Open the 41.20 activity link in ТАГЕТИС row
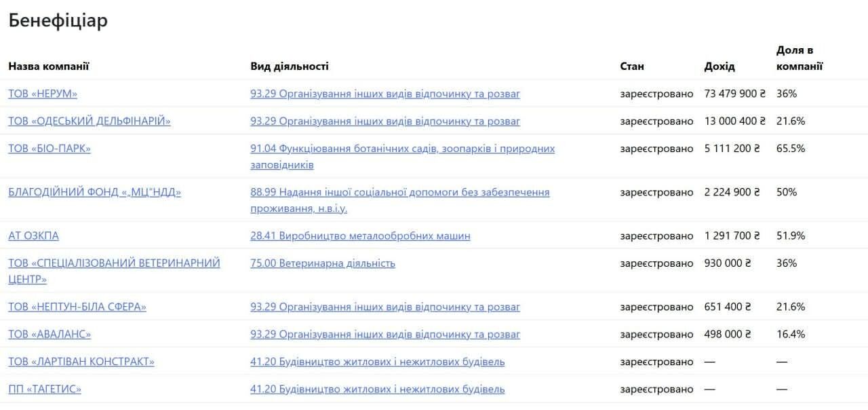Viewport: 868px width, 410px height. (377, 389)
